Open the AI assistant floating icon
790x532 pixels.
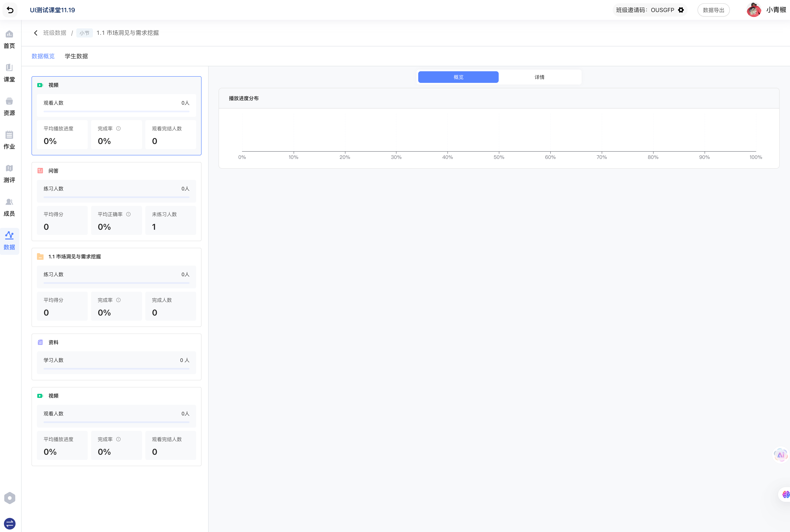pyautogui.click(x=780, y=455)
